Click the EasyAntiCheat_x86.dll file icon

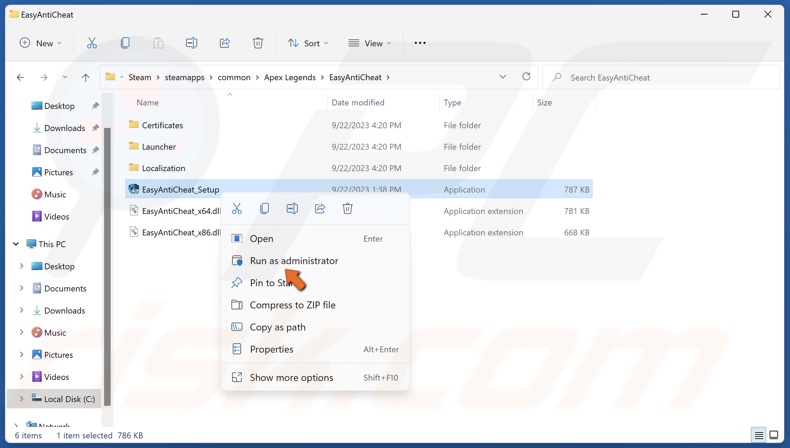(x=134, y=232)
